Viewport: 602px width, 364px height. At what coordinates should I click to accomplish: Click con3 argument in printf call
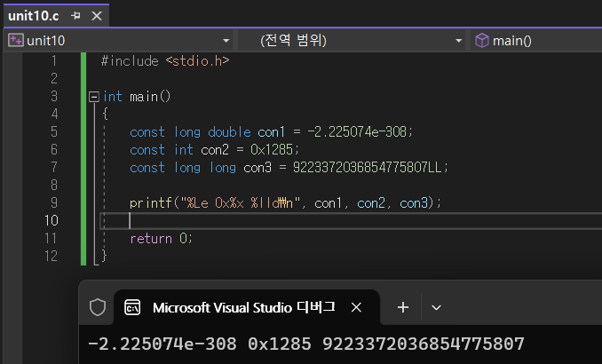click(x=414, y=202)
